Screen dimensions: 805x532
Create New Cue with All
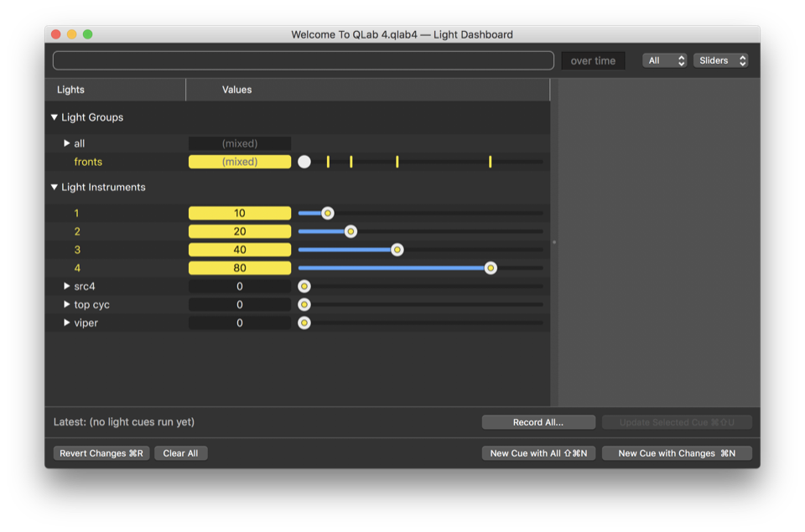point(538,453)
